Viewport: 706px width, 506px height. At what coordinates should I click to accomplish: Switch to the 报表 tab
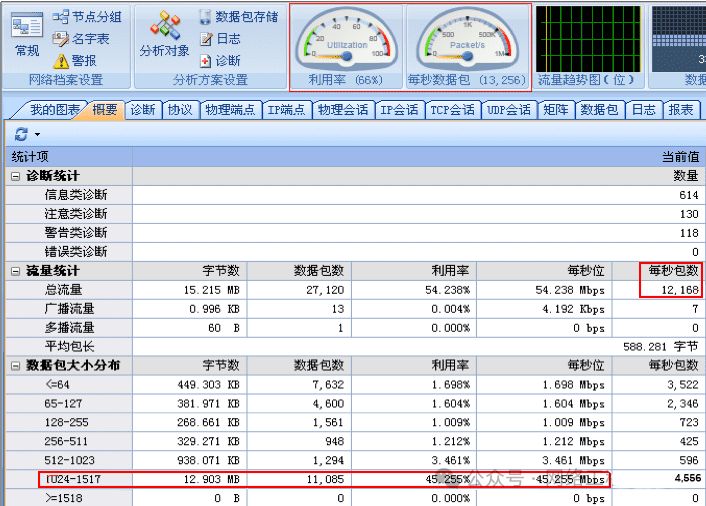[681, 109]
